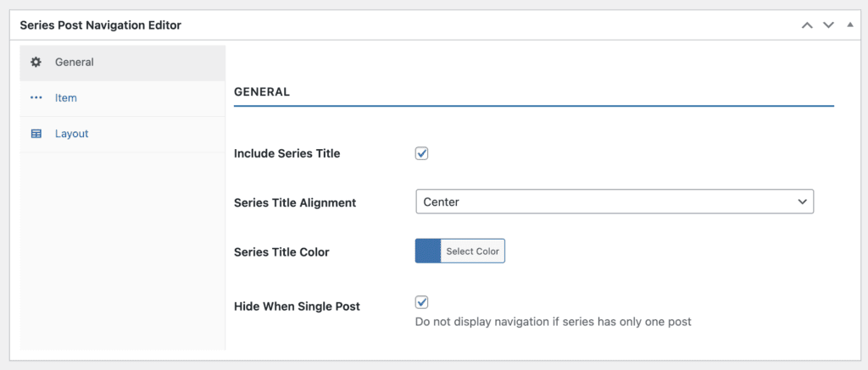The image size is (868, 370).
Task: Click the chevron arrow on the Center select box
Action: (x=802, y=202)
